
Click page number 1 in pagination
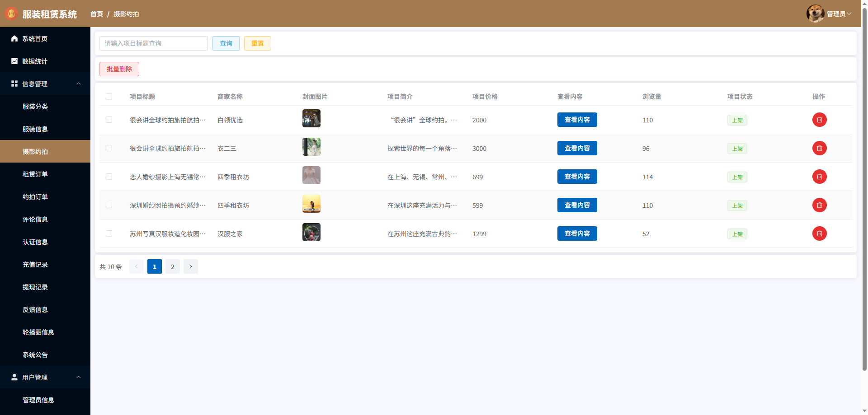click(155, 266)
